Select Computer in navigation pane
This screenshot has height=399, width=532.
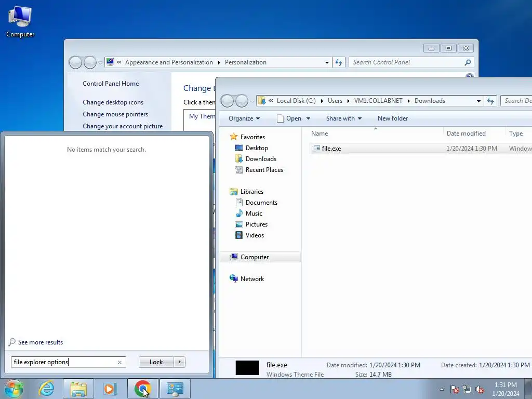260,257
